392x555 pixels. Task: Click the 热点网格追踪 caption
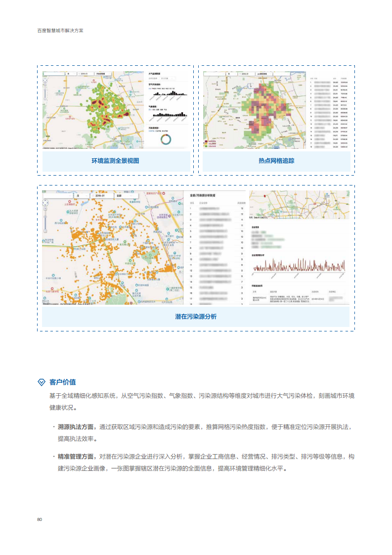click(276, 161)
